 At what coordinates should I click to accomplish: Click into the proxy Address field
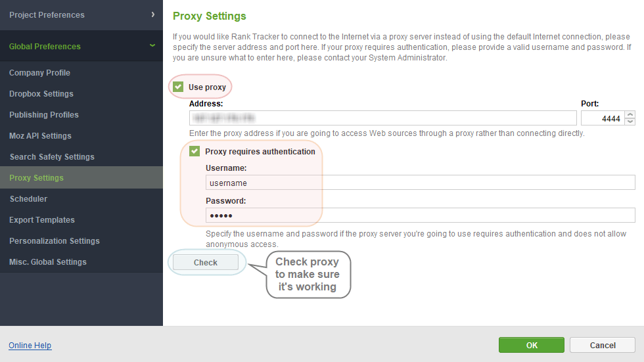coord(382,118)
